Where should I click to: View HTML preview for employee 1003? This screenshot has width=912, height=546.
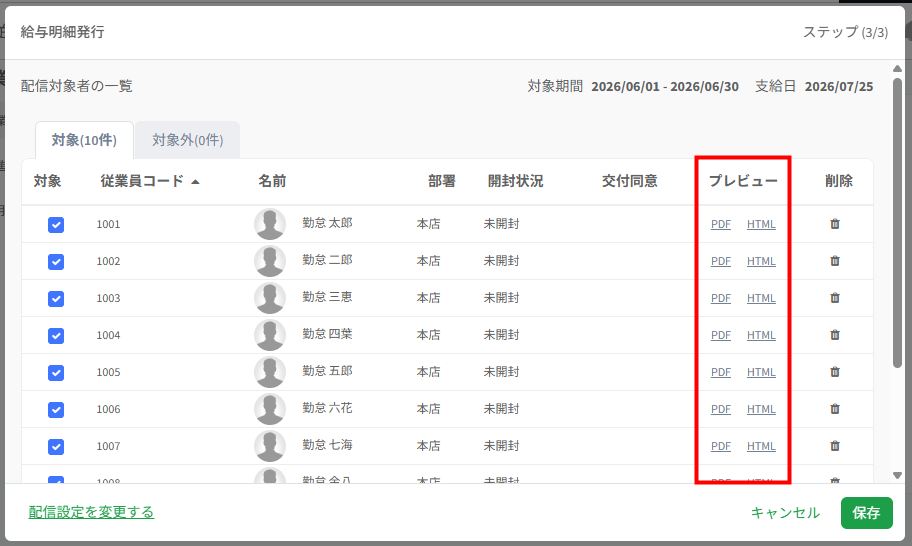click(761, 298)
